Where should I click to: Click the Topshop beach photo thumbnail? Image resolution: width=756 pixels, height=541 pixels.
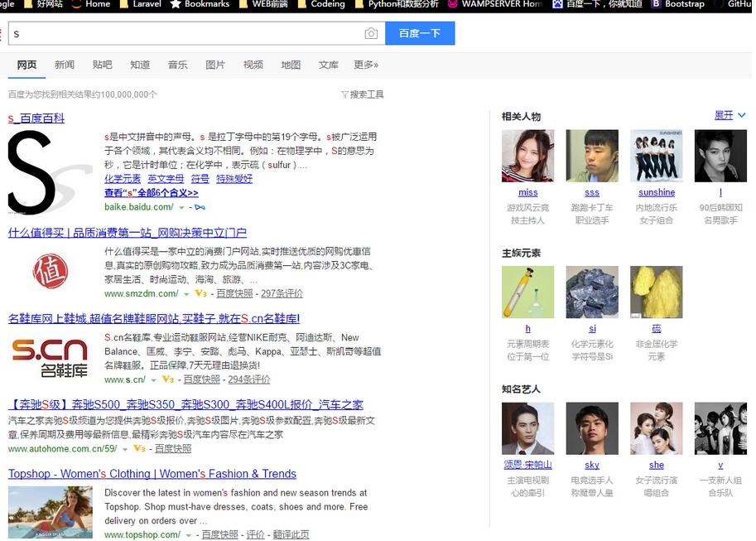pyautogui.click(x=51, y=512)
